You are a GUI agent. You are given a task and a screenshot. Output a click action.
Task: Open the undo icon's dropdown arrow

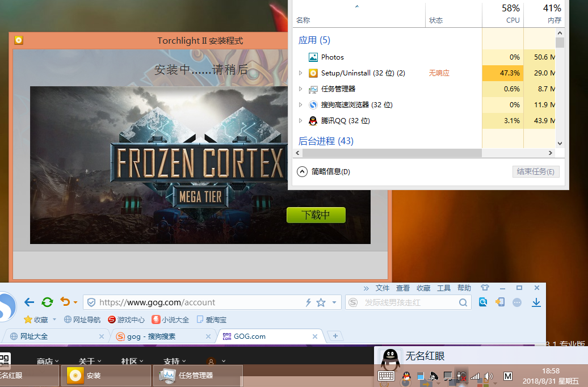point(75,302)
